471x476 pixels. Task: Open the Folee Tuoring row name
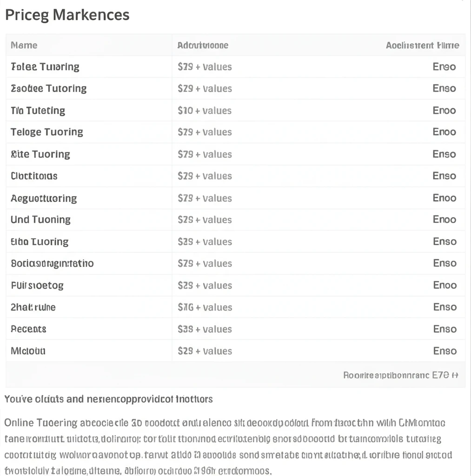(45, 67)
